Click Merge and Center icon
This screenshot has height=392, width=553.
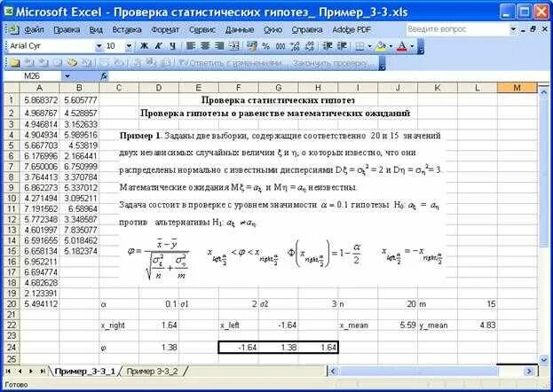click(x=233, y=46)
